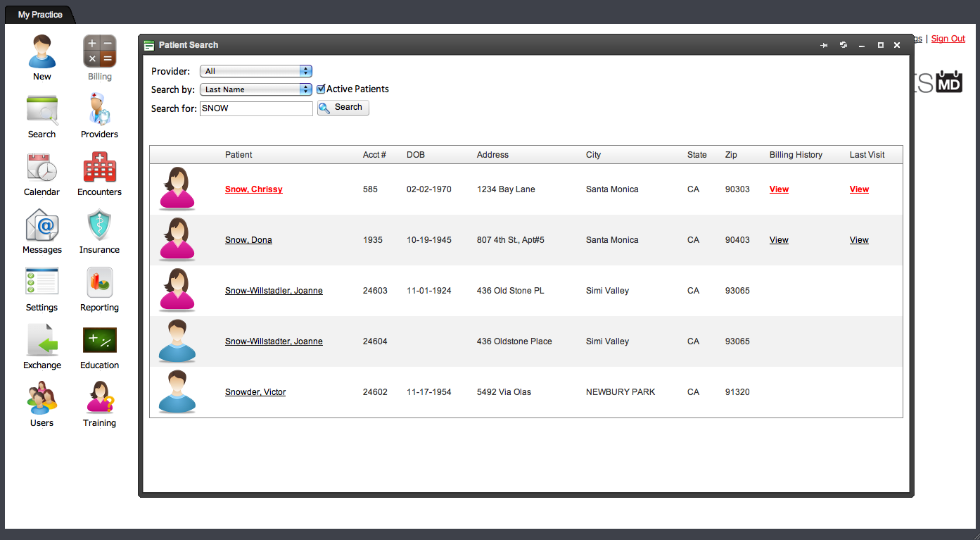Image resolution: width=980 pixels, height=540 pixels.
Task: Open the Providers icon
Action: (x=99, y=110)
